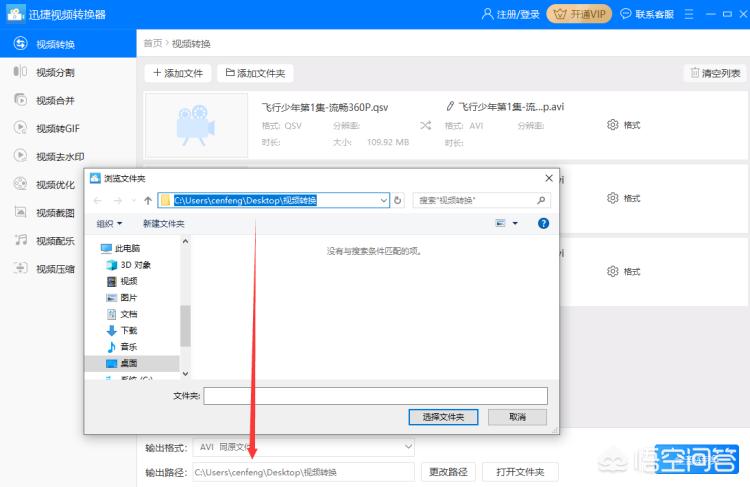Refresh the folder view
750x487 pixels.
click(397, 200)
